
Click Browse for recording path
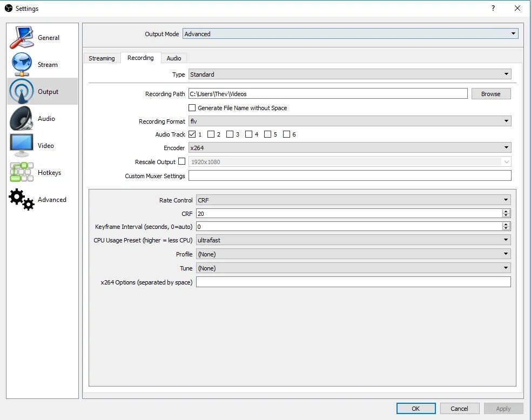coord(490,94)
